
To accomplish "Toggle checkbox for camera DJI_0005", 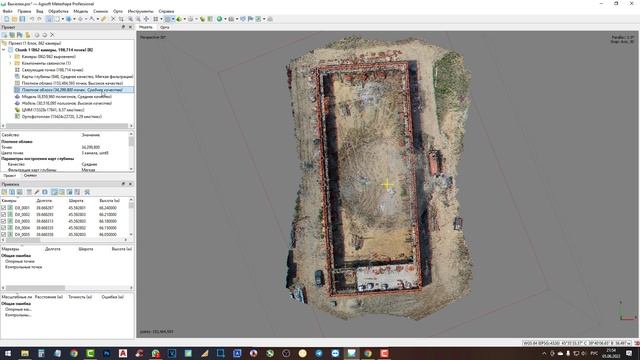I will click(x=4, y=235).
